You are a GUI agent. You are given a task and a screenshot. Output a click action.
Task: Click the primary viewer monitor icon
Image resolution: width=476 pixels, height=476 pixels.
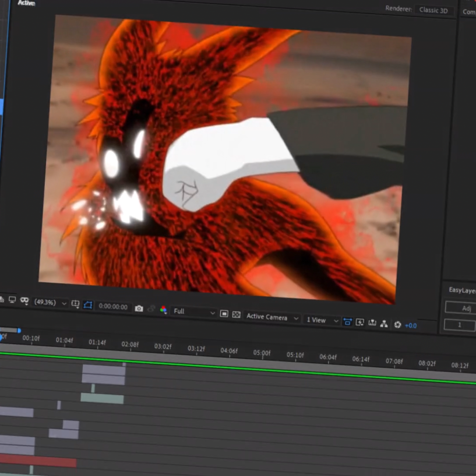point(12,300)
